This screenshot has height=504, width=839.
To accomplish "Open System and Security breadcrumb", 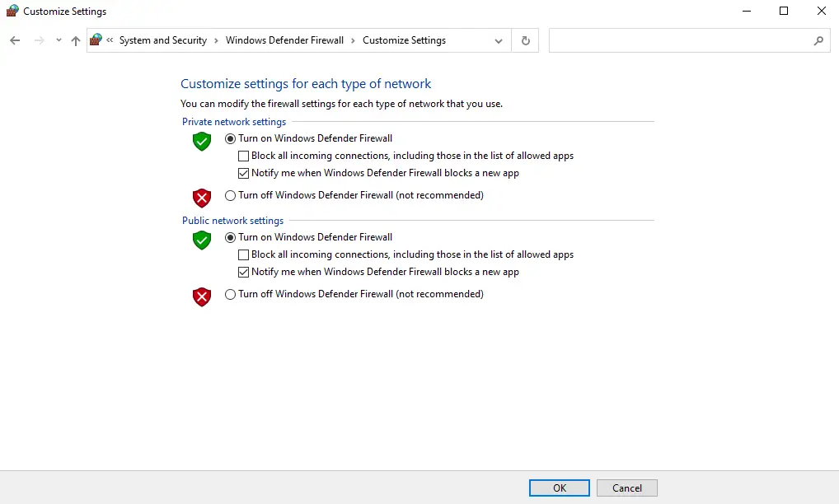I will pos(162,40).
